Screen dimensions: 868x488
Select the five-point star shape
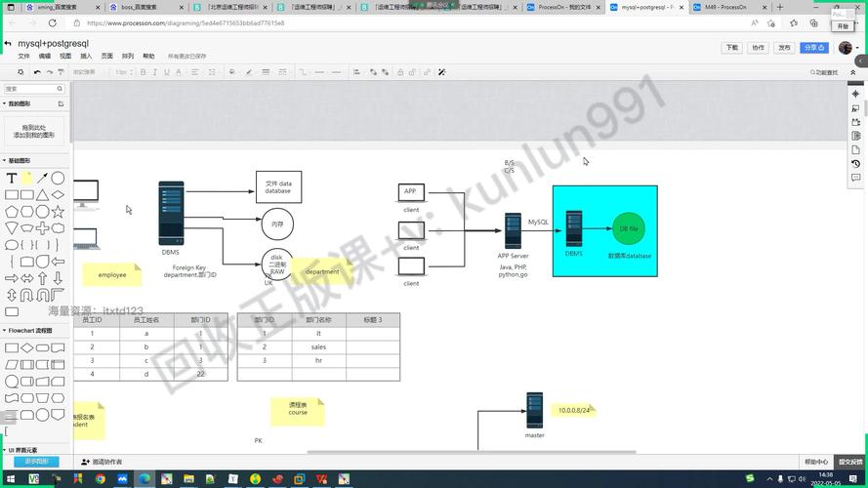58,212
